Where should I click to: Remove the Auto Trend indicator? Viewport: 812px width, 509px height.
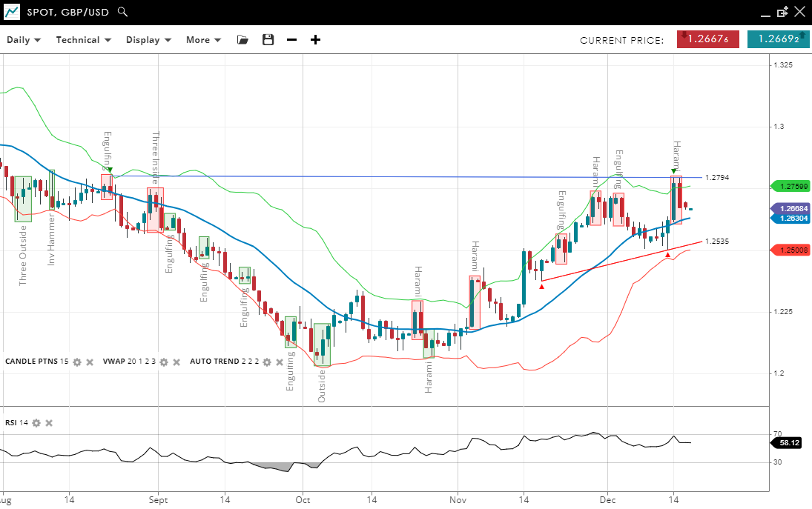[x=280, y=362]
